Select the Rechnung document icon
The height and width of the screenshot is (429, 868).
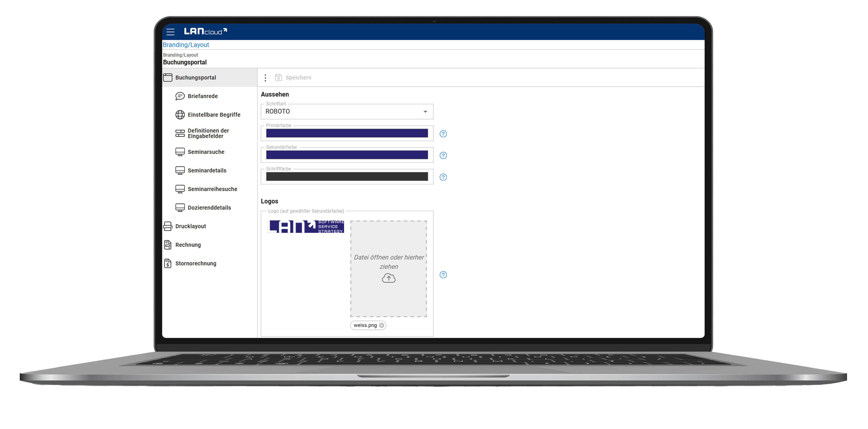(168, 245)
